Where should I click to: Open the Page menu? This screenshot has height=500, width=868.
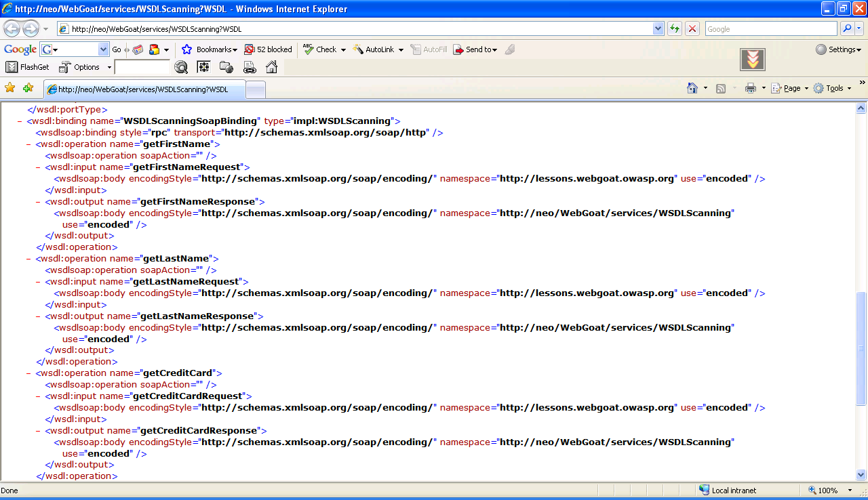(x=790, y=88)
